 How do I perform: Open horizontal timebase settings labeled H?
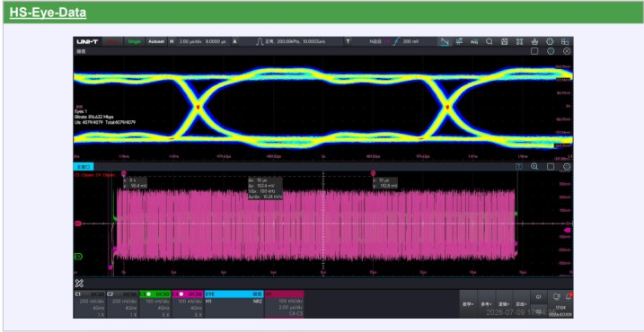[172, 41]
